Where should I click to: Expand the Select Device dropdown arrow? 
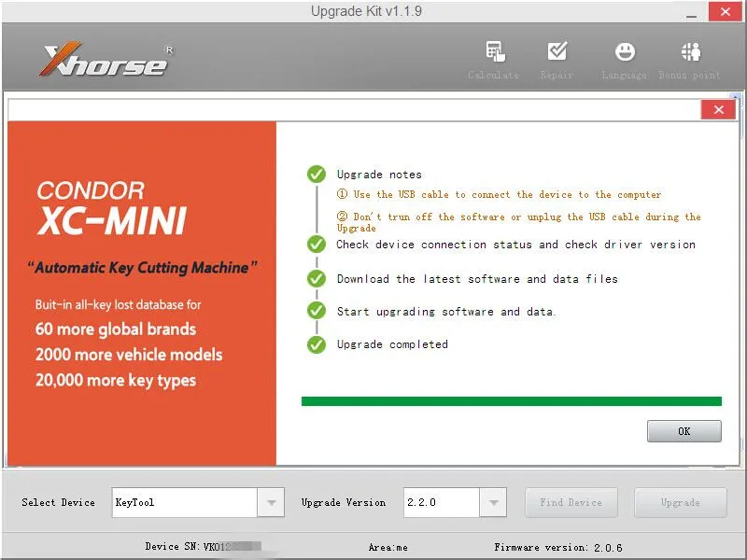click(x=271, y=502)
